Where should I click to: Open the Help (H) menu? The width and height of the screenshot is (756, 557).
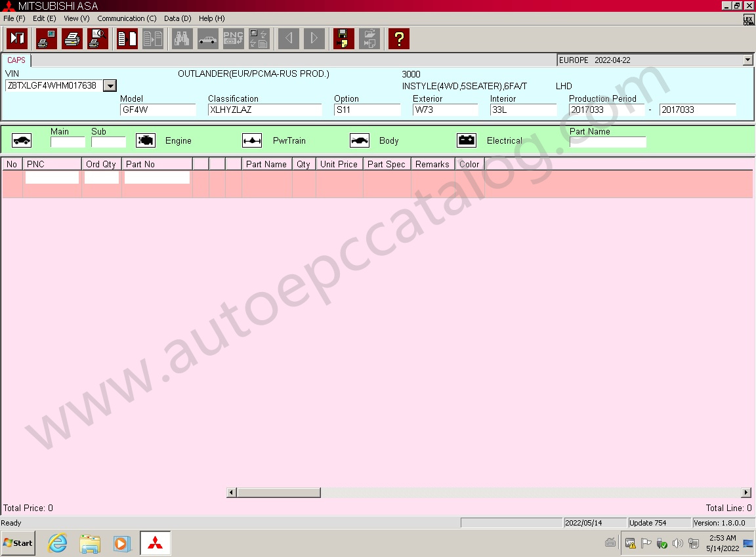click(x=212, y=18)
